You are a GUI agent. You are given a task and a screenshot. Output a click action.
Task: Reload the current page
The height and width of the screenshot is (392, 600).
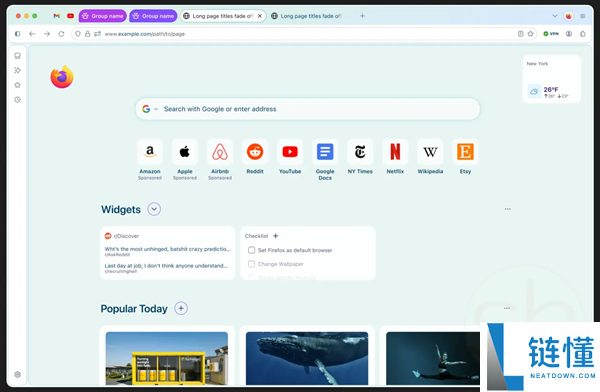pyautogui.click(x=61, y=34)
